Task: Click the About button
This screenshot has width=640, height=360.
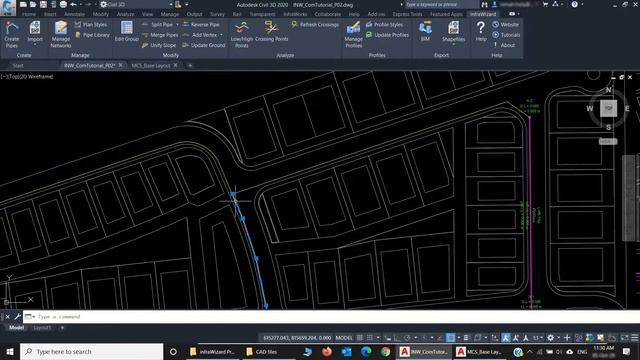Action: point(504,45)
